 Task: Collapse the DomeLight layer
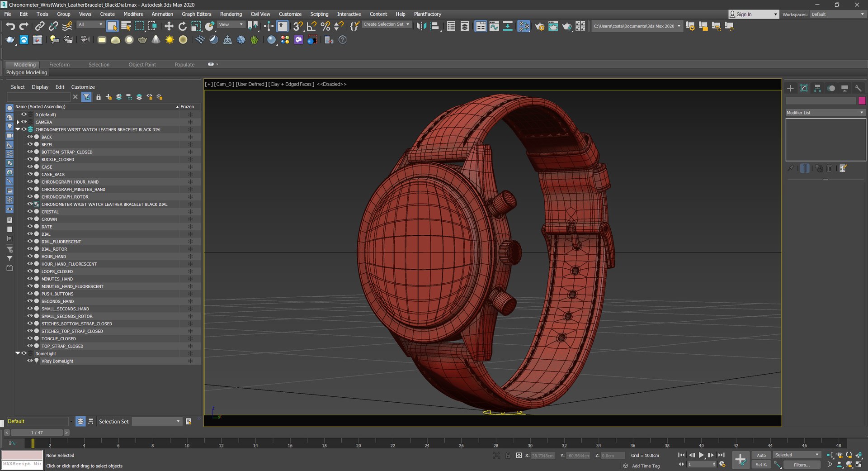(18, 353)
